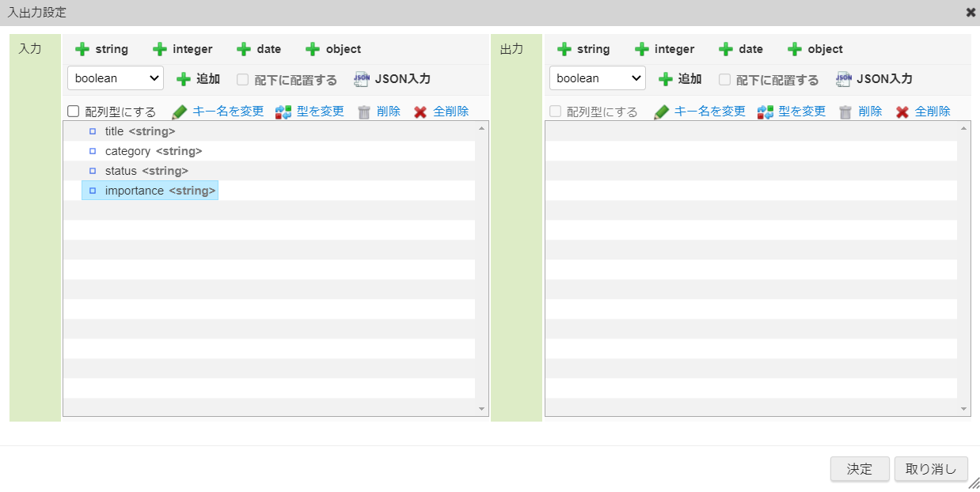Add integer type in output panel
Image resolution: width=980 pixels, height=492 pixels.
(x=664, y=49)
